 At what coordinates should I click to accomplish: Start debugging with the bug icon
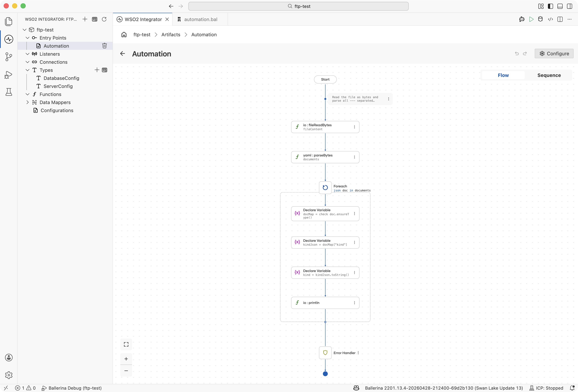(x=540, y=19)
